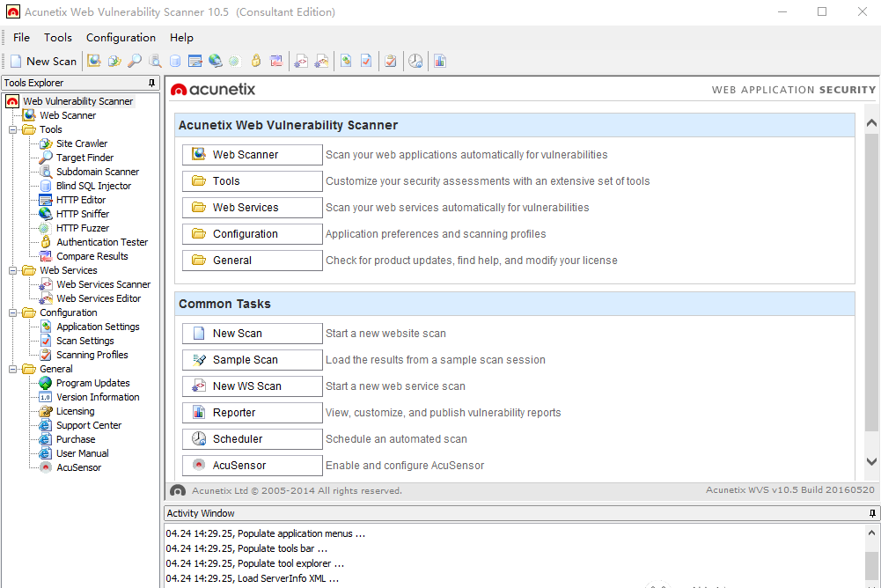Viewport: 881px width, 588px height.
Task: Select Web Scanner in the Tools Explorer tree
Action: (68, 115)
